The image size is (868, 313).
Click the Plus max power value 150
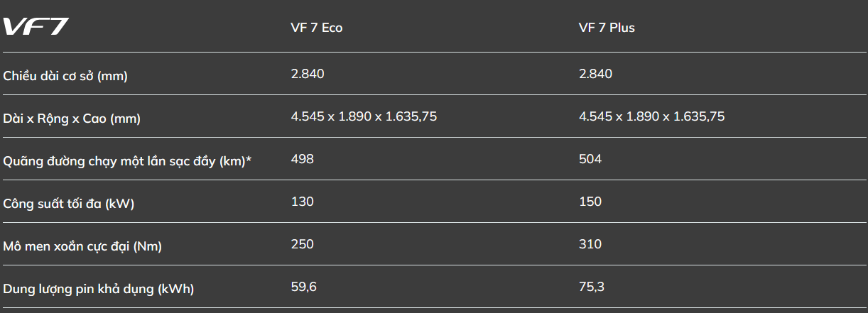[590, 202]
